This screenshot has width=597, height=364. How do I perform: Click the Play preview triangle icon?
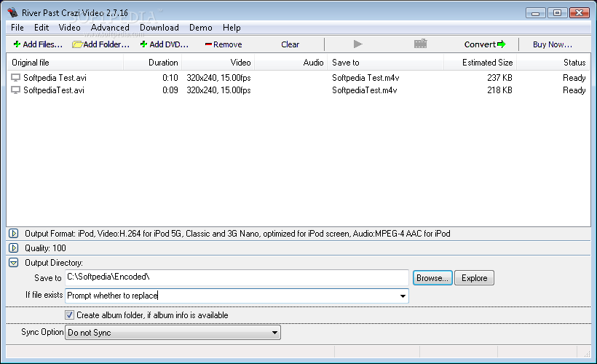coord(357,44)
